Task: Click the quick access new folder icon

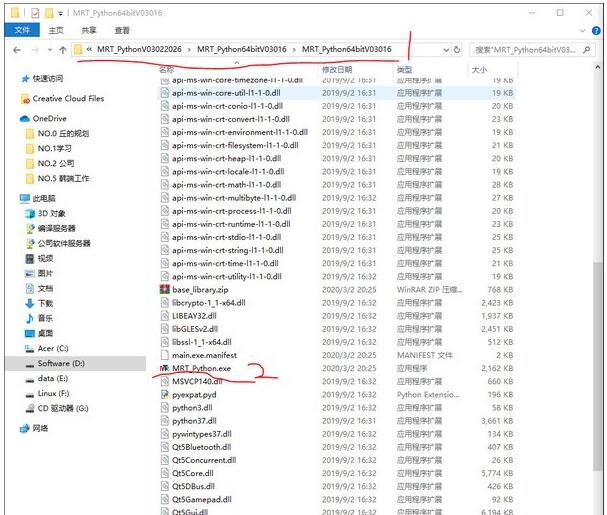Action: click(x=49, y=13)
